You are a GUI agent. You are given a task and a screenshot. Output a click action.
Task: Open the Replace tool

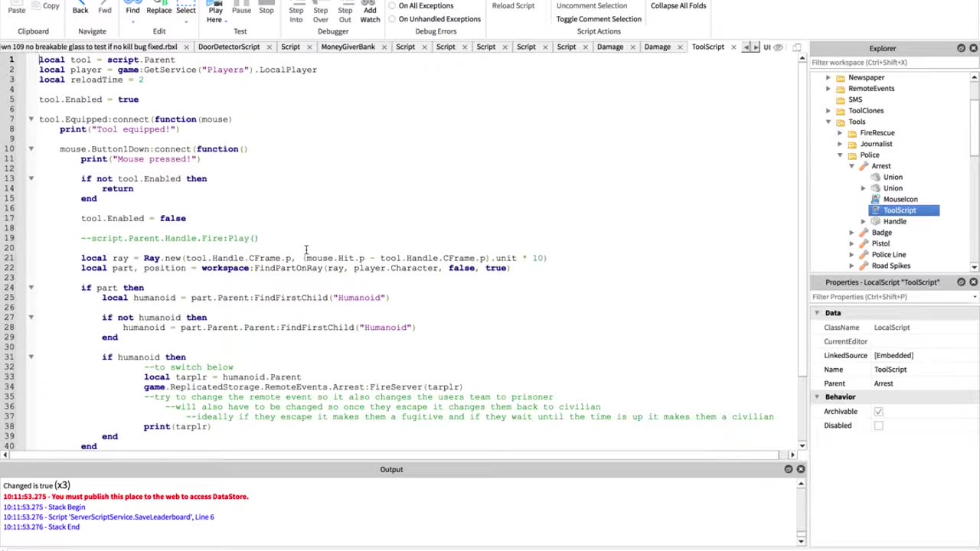coord(158,8)
